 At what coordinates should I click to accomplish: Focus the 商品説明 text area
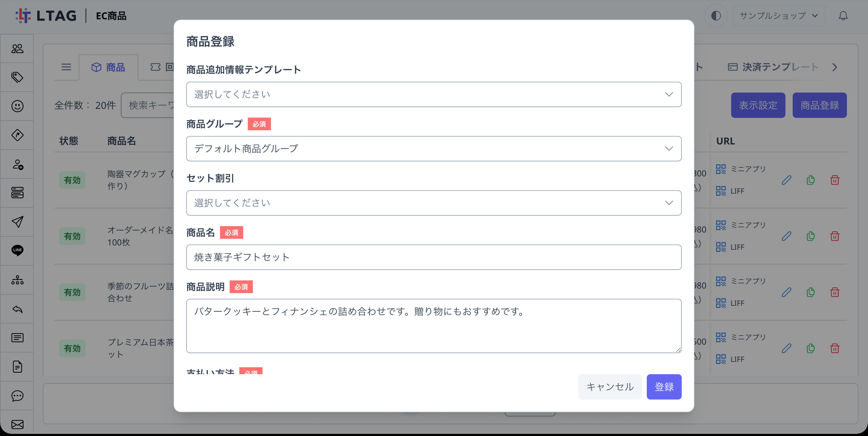pyautogui.click(x=434, y=326)
